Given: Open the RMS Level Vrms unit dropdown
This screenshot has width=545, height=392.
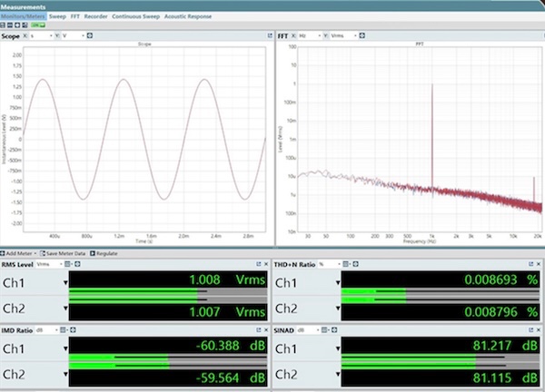Looking at the screenshot, I should click(49, 264).
